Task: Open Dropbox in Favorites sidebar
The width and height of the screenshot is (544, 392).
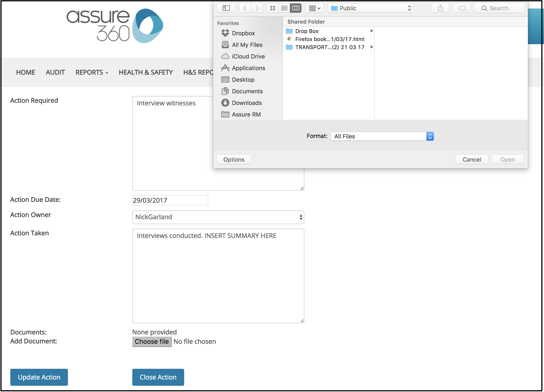Action: 243,33
